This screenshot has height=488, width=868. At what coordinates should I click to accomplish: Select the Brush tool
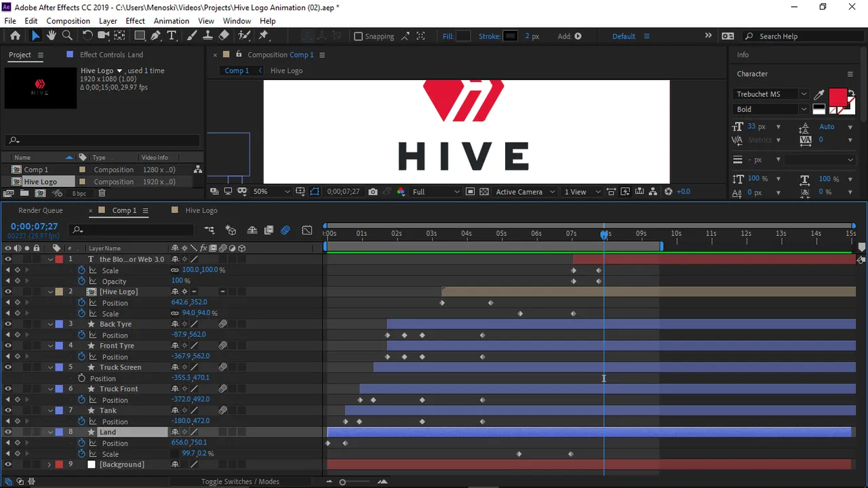tap(192, 36)
